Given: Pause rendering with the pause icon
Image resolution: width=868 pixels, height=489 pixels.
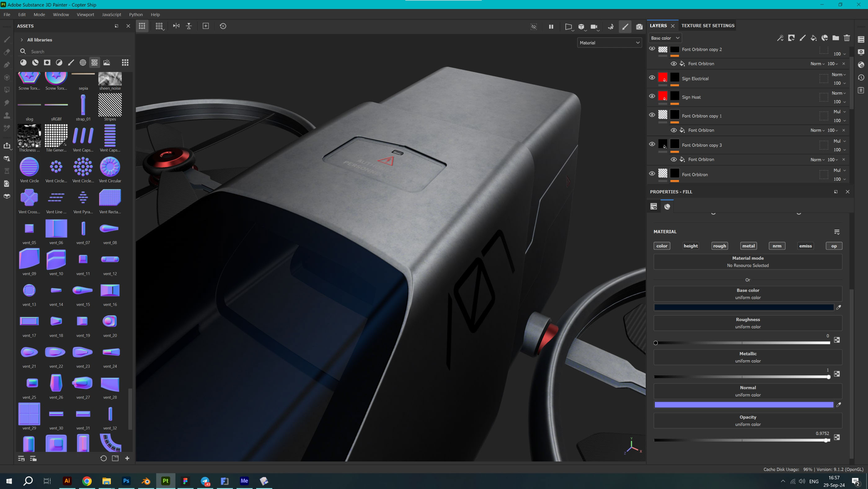Looking at the screenshot, I should coord(551,27).
